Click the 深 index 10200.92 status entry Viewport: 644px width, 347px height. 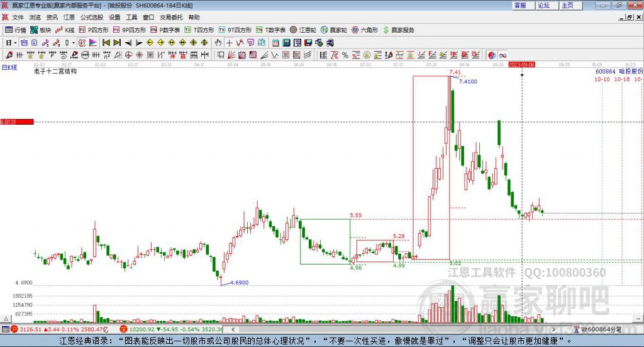coord(171,329)
